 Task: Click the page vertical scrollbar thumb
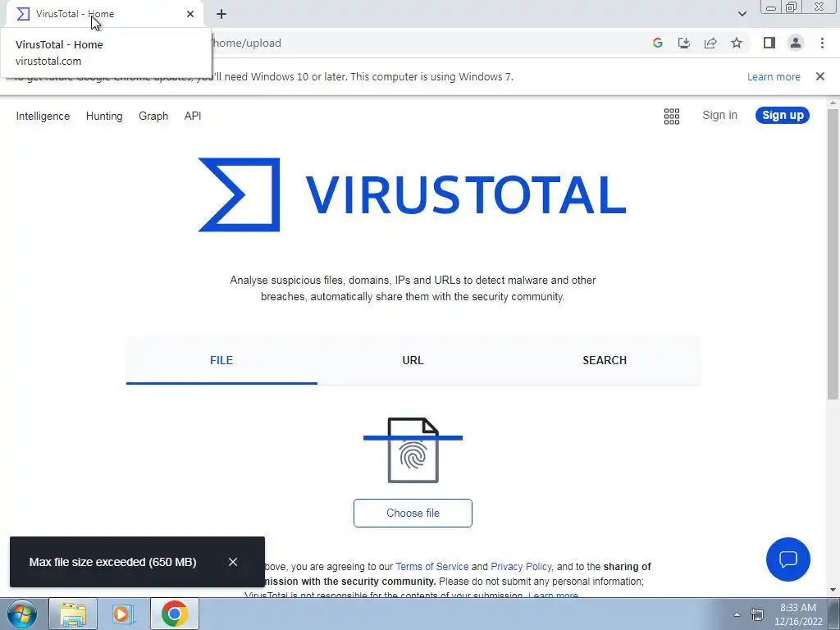(x=833, y=254)
